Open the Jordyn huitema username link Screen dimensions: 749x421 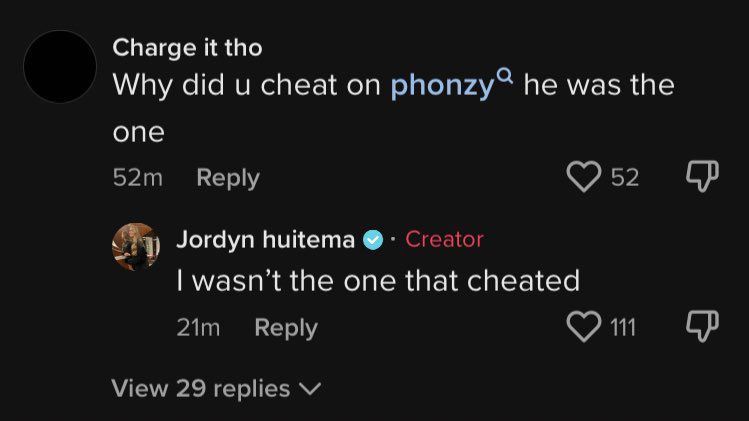[265, 240]
